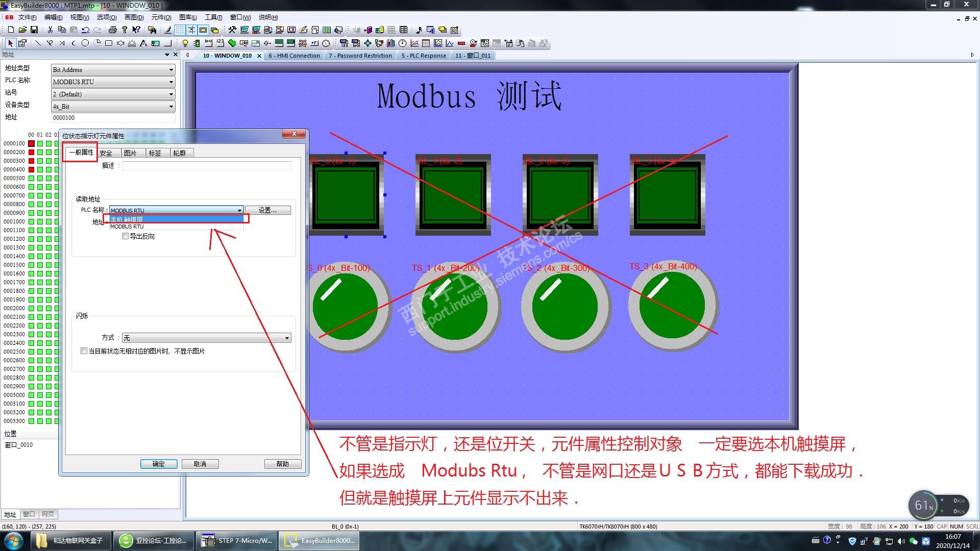Click the 设置... button
Image resolution: width=980 pixels, height=551 pixels.
(267, 210)
